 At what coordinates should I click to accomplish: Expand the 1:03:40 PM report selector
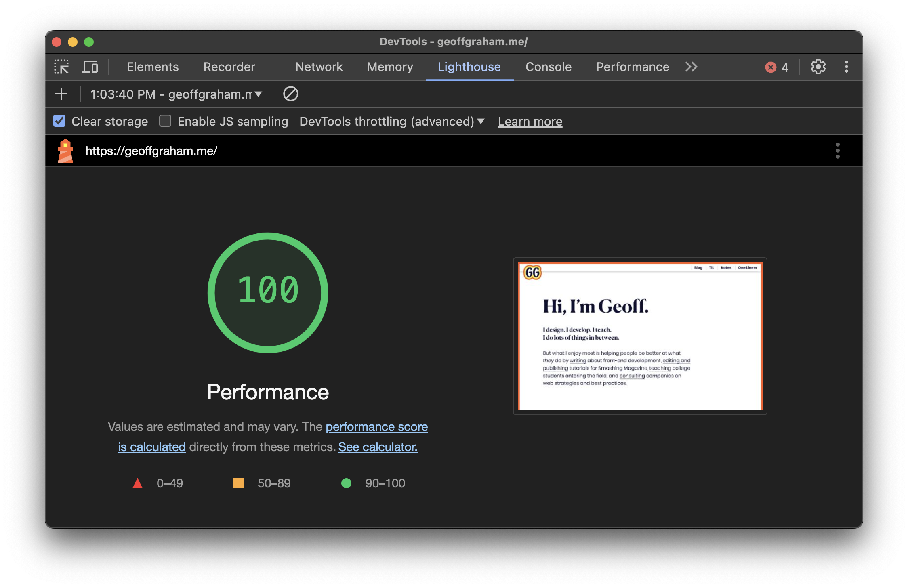coord(259,94)
